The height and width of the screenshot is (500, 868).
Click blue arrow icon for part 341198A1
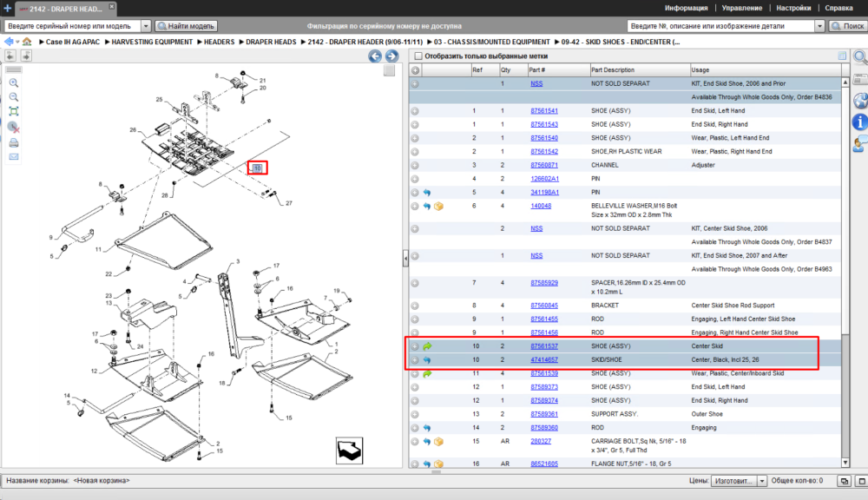[427, 193]
